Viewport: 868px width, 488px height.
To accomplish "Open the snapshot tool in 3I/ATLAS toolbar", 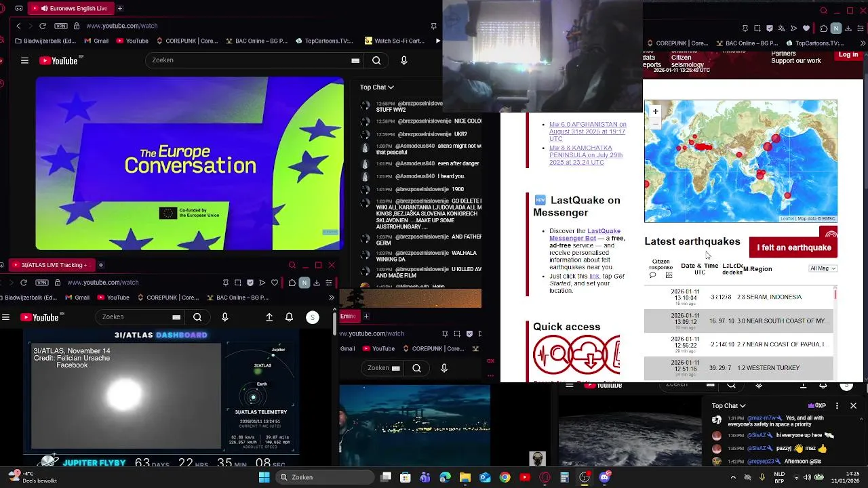I will click(238, 283).
